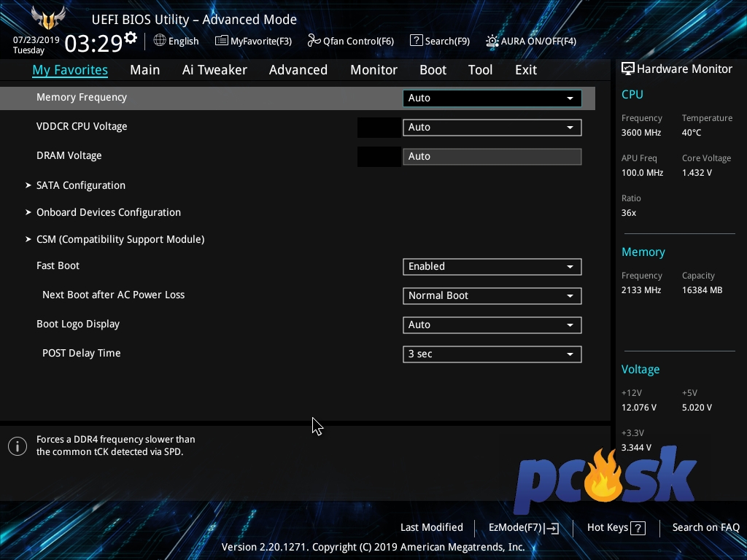The height and width of the screenshot is (560, 747).
Task: Open POST Delay Time dropdown
Action: tap(492, 354)
